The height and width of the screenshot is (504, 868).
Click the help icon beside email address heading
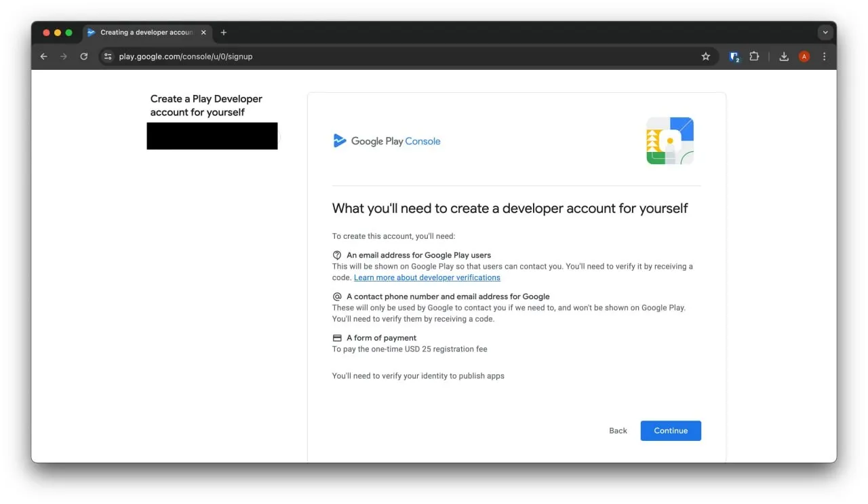point(337,255)
